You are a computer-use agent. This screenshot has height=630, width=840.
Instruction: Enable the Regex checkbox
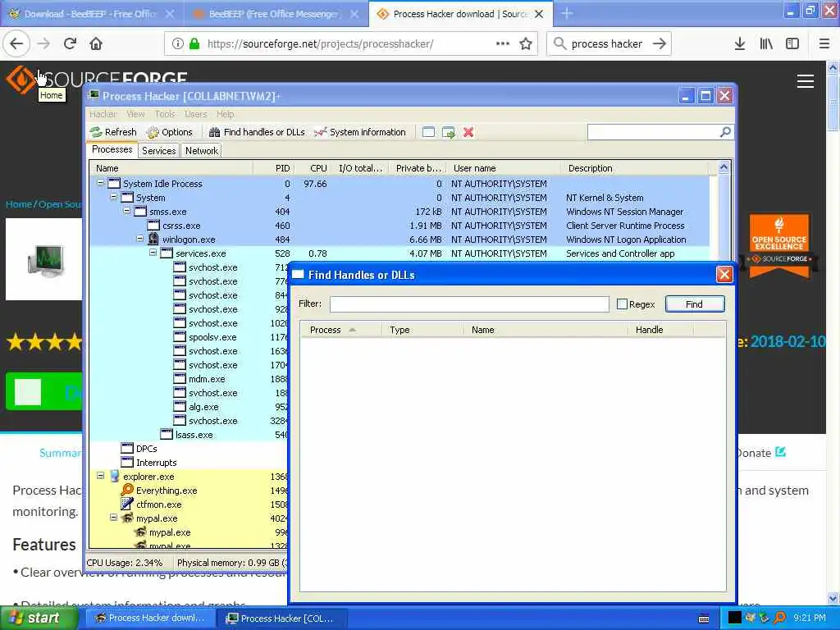pyautogui.click(x=622, y=304)
